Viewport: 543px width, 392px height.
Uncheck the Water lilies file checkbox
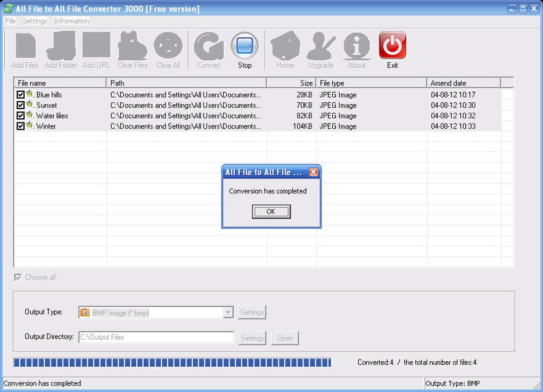click(20, 116)
